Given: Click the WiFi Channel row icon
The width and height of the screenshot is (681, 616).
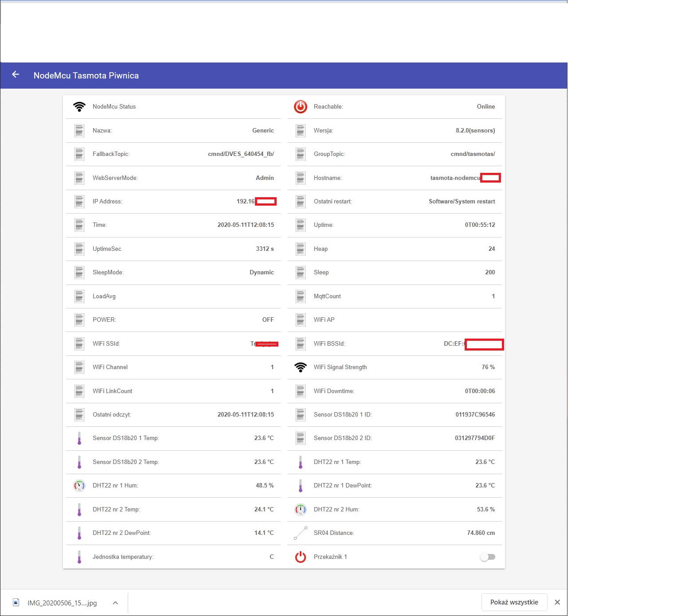Looking at the screenshot, I should pyautogui.click(x=79, y=367).
